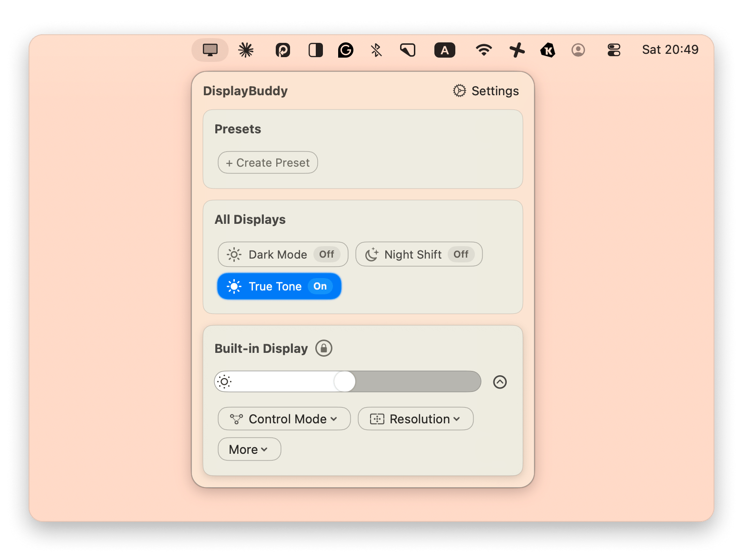Click the lock icon beside Built-in Display
Viewport: 743px width, 560px height.
[x=324, y=348]
